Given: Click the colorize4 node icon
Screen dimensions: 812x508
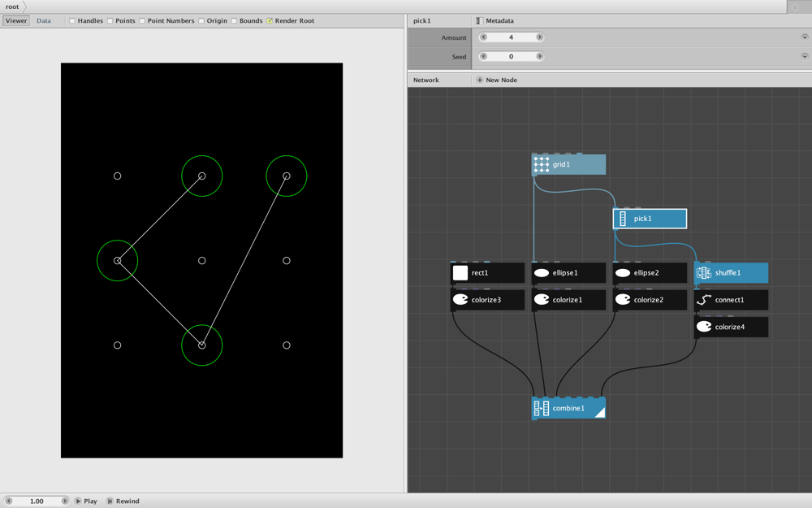Looking at the screenshot, I should coord(704,327).
